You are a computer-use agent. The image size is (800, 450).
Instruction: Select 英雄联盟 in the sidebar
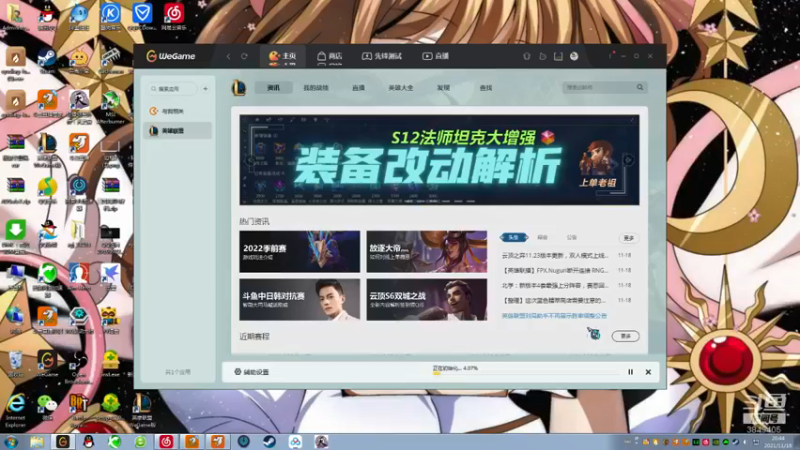[x=177, y=131]
